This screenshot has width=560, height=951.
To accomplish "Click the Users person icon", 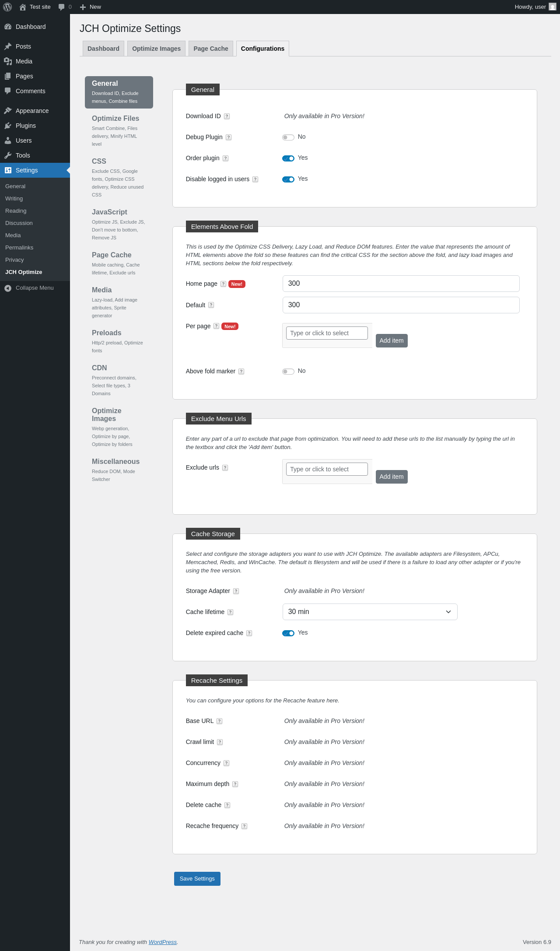I will point(8,140).
